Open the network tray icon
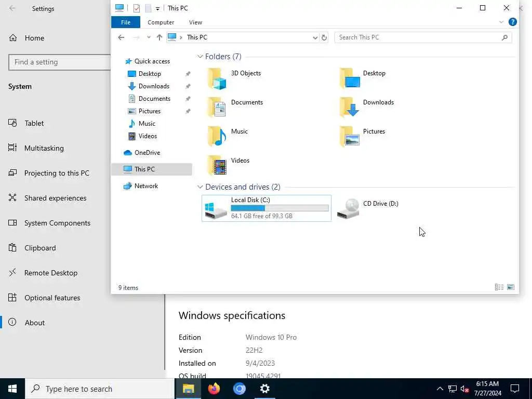 pyautogui.click(x=453, y=389)
